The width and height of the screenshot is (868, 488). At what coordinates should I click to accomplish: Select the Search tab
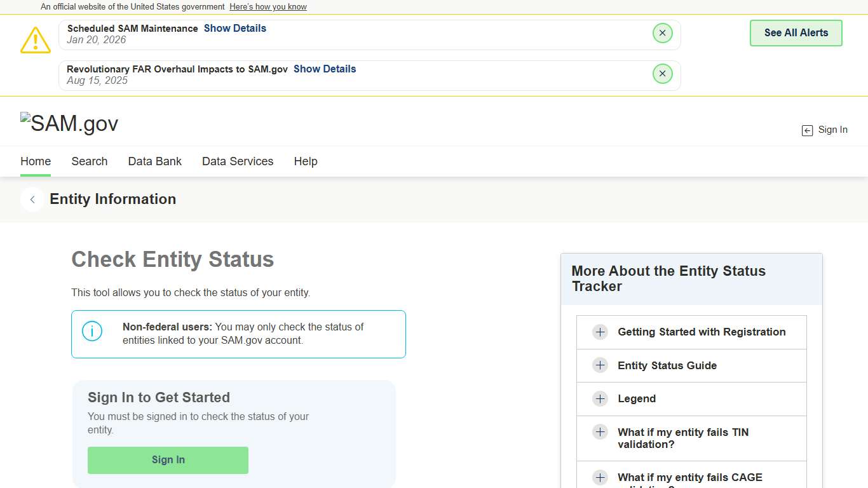tap(89, 161)
